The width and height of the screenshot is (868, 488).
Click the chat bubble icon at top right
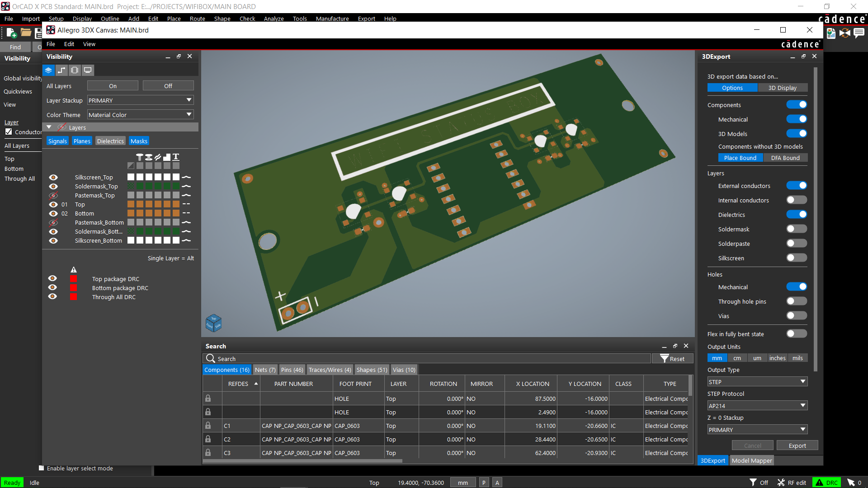pos(859,33)
